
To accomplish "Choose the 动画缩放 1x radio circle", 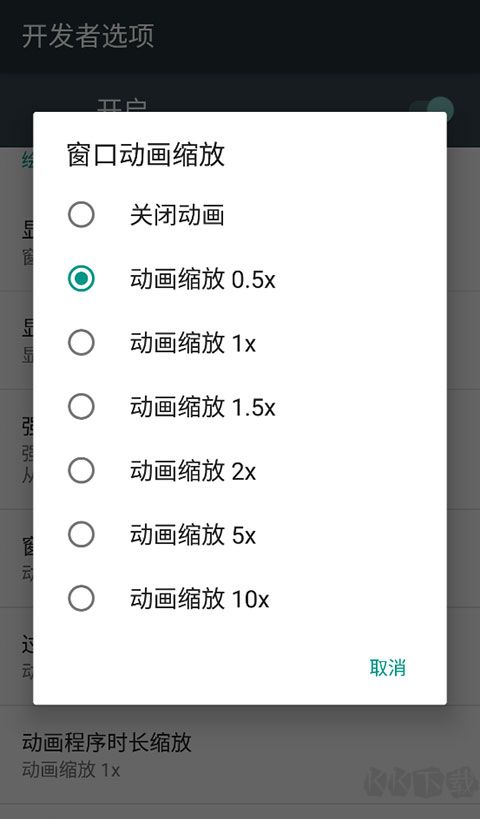I will click(81, 343).
